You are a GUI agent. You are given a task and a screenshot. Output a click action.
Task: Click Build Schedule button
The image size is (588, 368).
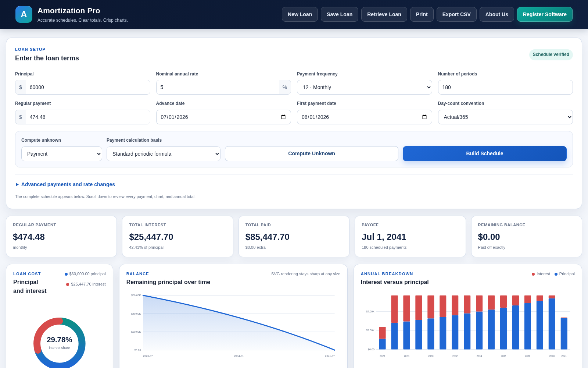(x=485, y=153)
